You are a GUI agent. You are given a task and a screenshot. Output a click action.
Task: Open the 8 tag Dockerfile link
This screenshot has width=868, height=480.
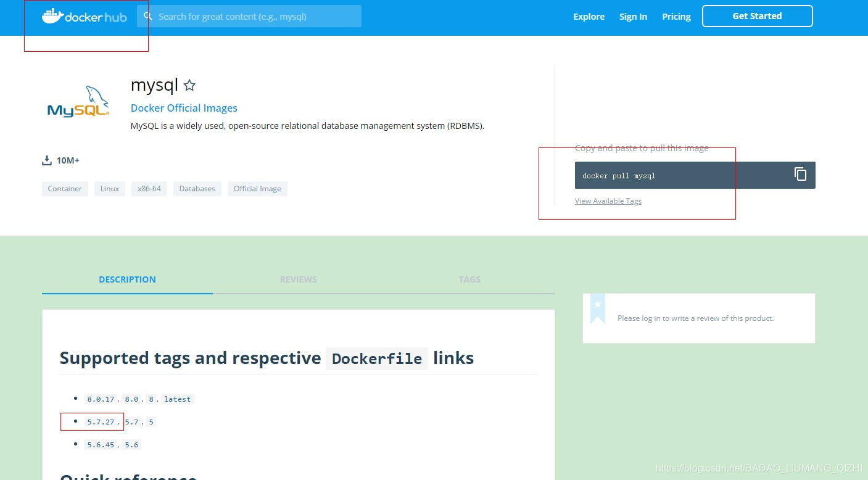point(151,399)
